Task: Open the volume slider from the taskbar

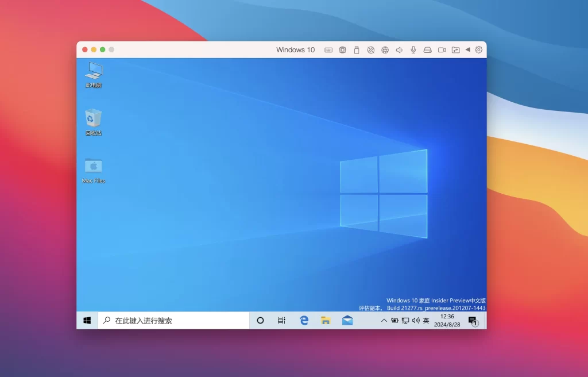Action: click(x=415, y=320)
